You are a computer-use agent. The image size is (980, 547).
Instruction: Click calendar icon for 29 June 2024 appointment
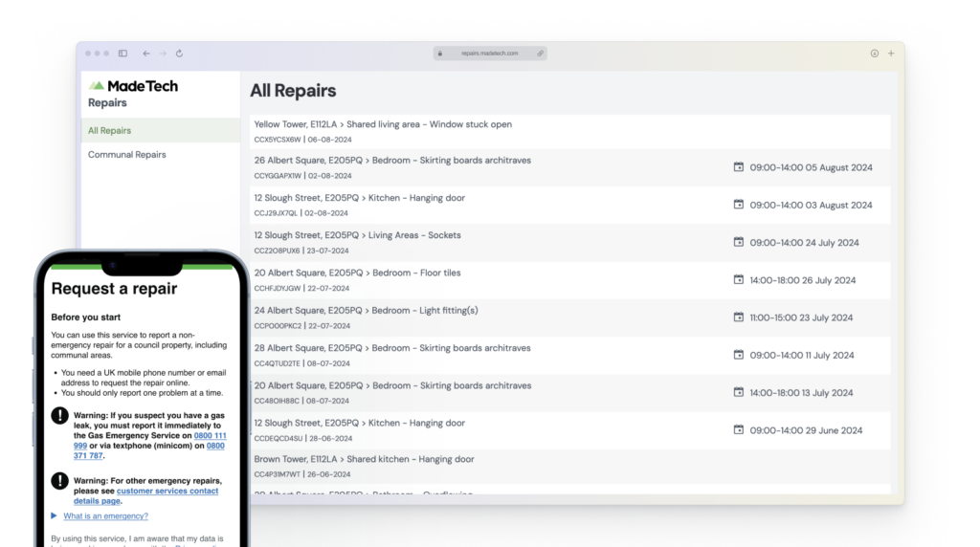coord(739,429)
